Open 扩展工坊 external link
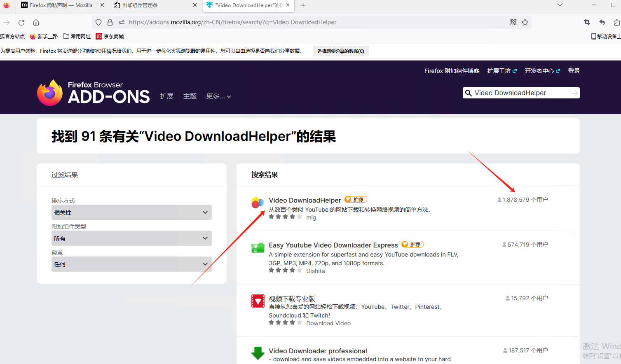This screenshot has height=364, width=621. pyautogui.click(x=502, y=71)
